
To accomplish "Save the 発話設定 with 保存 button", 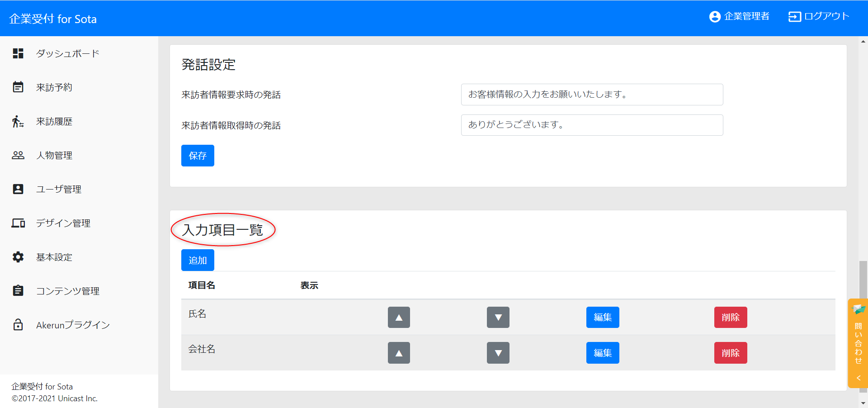I will [198, 156].
